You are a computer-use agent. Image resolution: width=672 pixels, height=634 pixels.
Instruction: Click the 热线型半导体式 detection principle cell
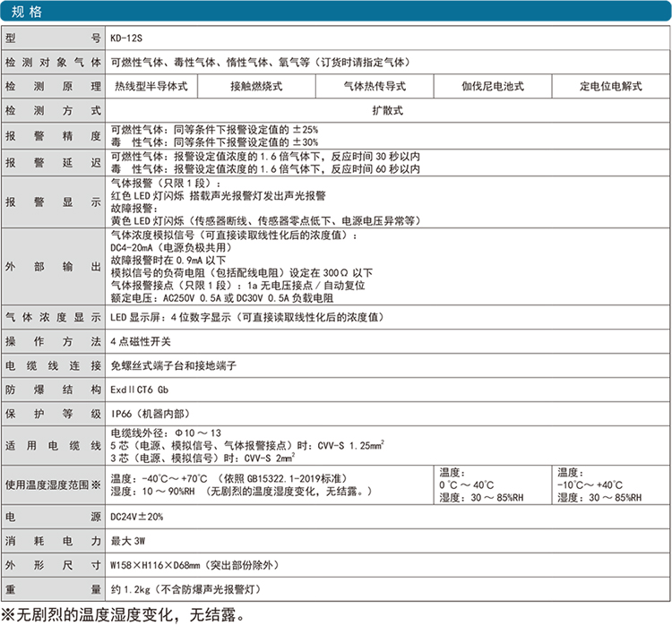[151, 87]
